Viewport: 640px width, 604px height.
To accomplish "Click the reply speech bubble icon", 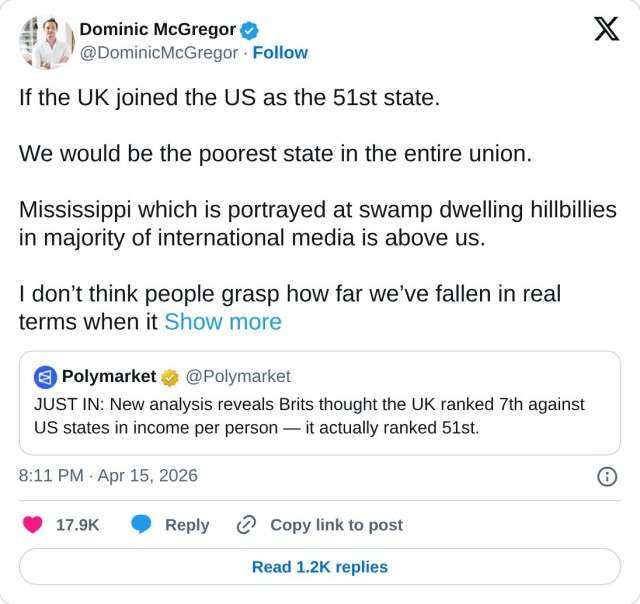I will [x=142, y=524].
